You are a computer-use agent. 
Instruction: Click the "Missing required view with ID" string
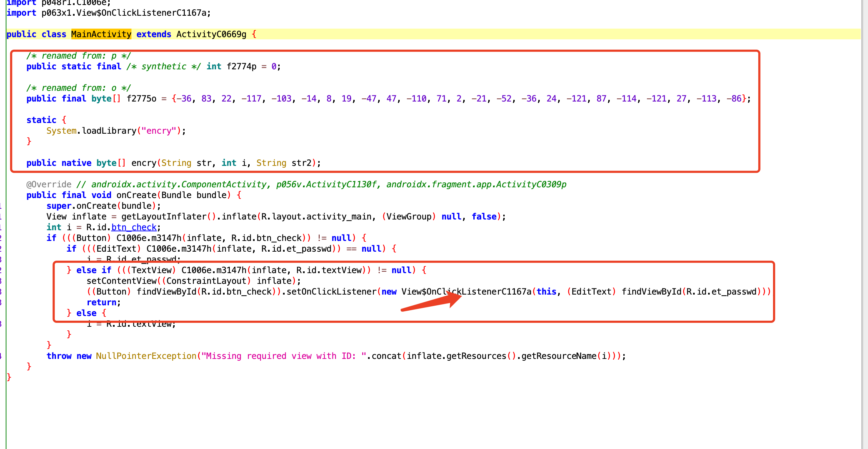(284, 356)
